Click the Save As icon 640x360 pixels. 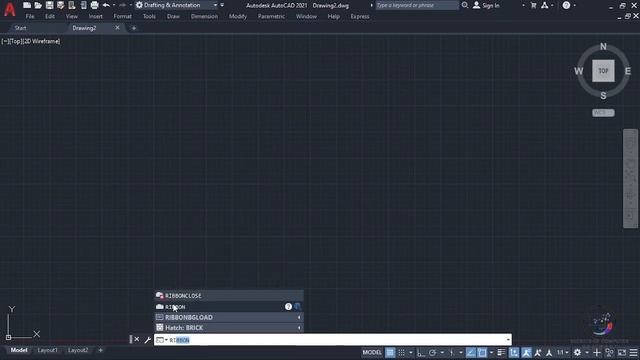[x=60, y=5]
